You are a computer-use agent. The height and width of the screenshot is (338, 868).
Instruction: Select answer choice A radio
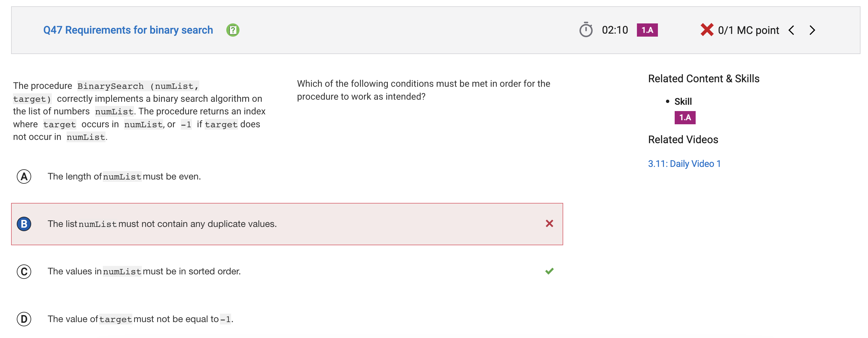point(24,177)
